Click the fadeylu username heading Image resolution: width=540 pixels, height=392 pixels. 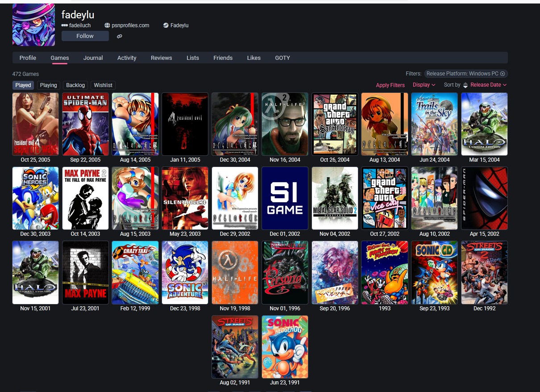[78, 15]
